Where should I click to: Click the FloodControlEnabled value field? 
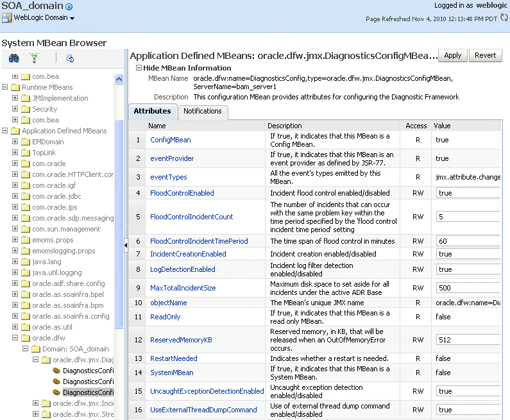[468, 193]
